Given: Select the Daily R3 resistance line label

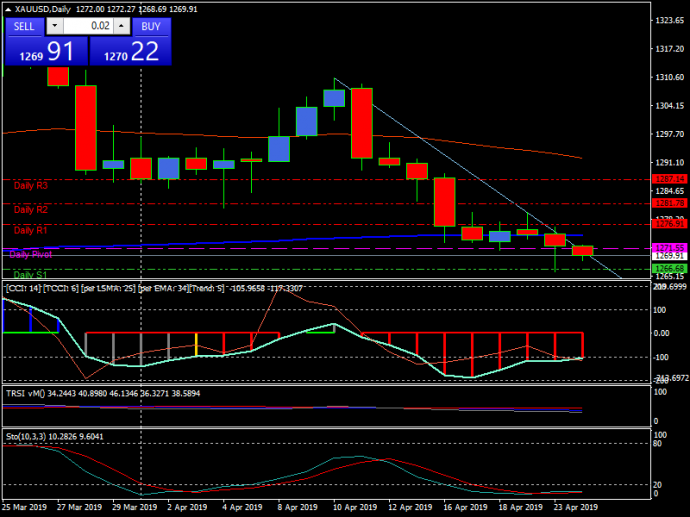Looking at the screenshot, I should tap(30, 186).
